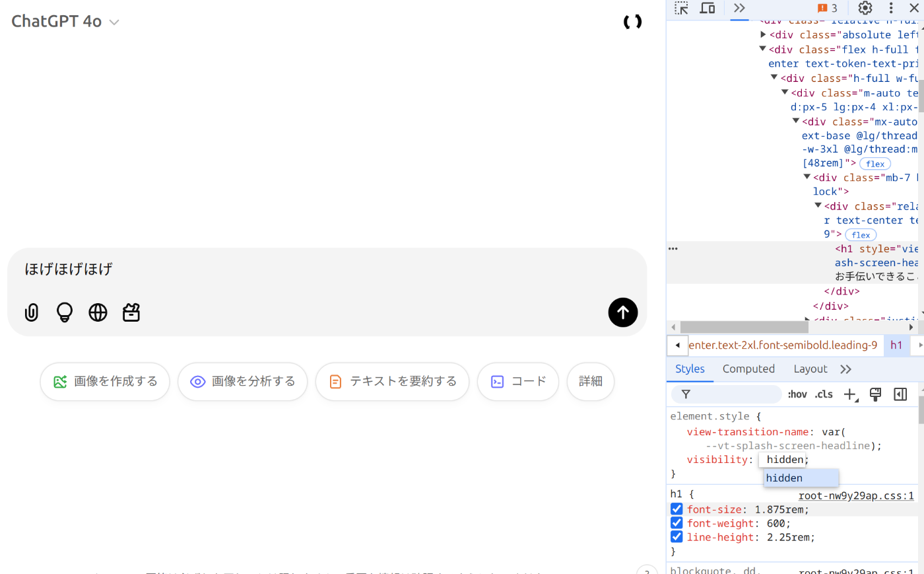The width and height of the screenshot is (924, 574).
Task: Click the filter funnel icon in Styles
Action: pyautogui.click(x=686, y=394)
